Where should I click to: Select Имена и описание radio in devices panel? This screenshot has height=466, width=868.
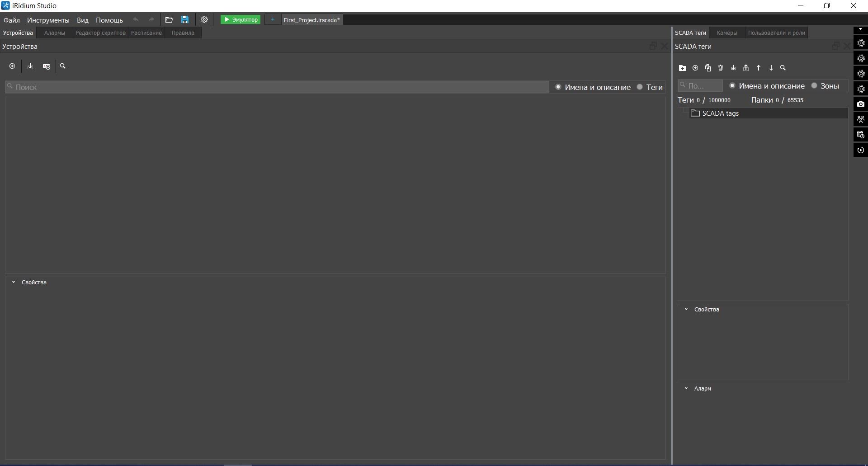point(558,87)
